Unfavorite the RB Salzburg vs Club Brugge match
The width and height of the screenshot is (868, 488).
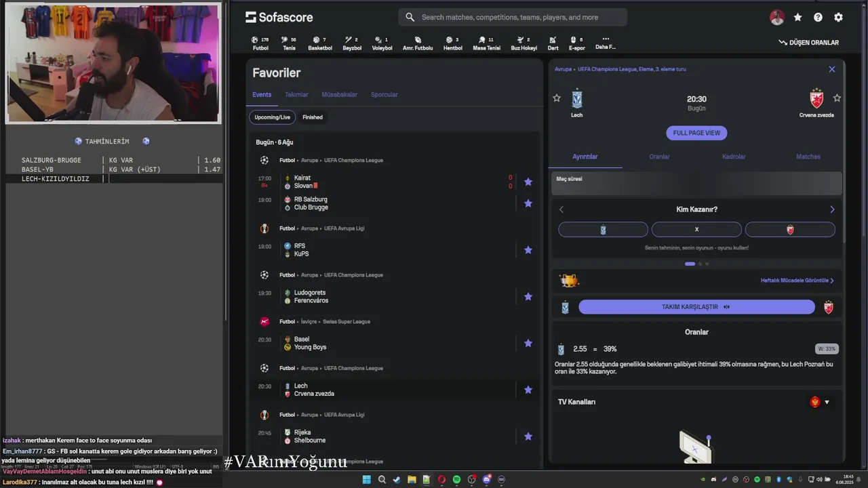click(528, 203)
